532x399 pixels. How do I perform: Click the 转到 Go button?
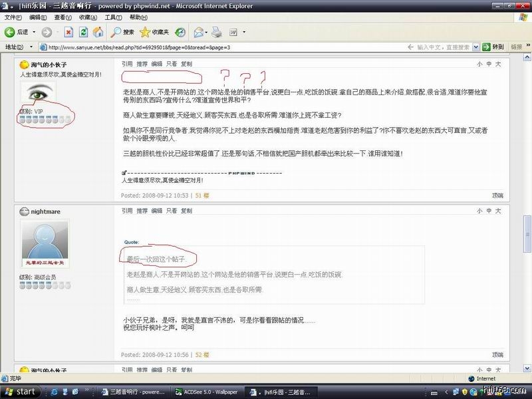(493, 47)
